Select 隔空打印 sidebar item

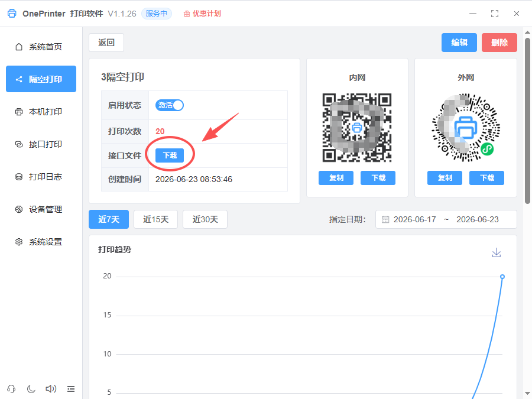[41, 79]
